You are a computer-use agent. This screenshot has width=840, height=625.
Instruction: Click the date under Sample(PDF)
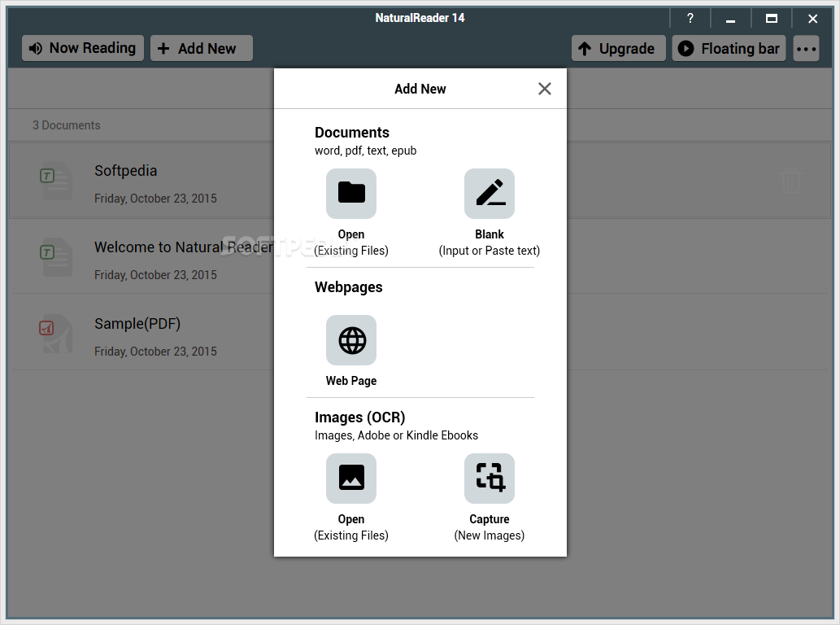155,351
